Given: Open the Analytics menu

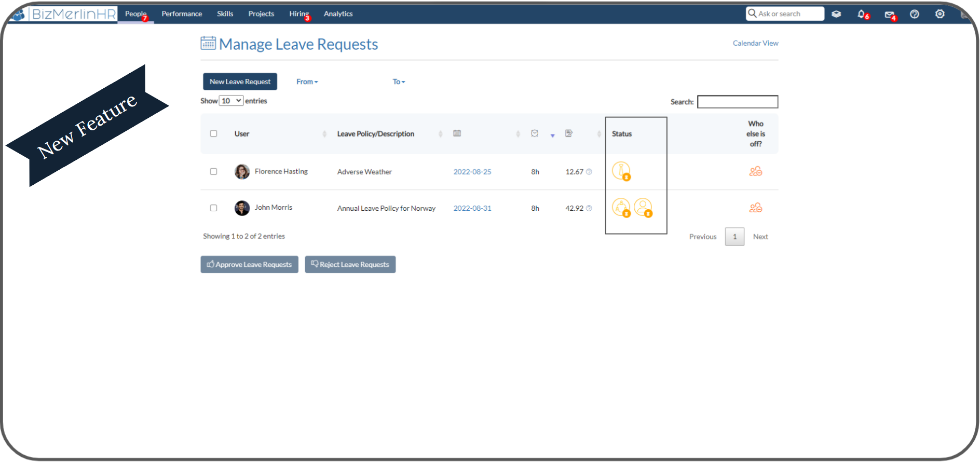Looking at the screenshot, I should 338,14.
